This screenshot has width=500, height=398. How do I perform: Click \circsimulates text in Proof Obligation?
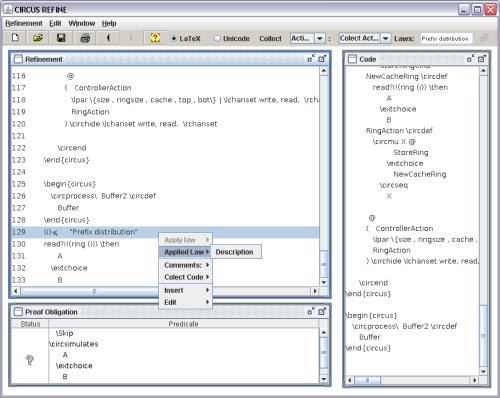(74, 344)
